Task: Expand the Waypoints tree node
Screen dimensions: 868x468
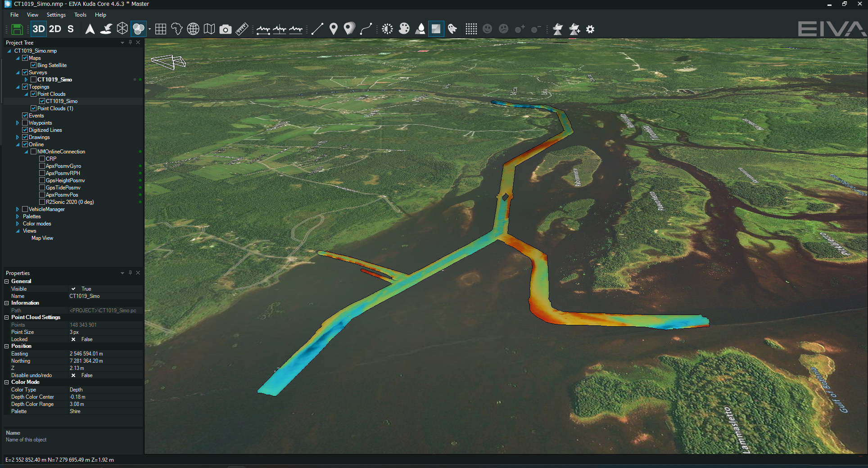Action: (x=18, y=123)
